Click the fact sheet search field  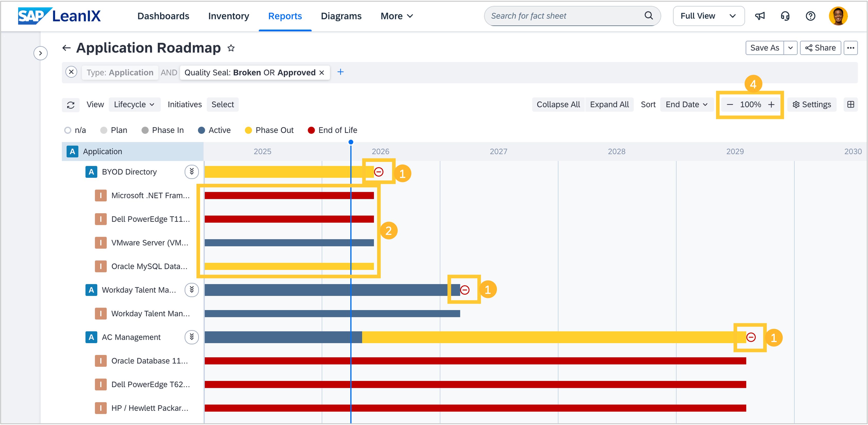(x=566, y=16)
